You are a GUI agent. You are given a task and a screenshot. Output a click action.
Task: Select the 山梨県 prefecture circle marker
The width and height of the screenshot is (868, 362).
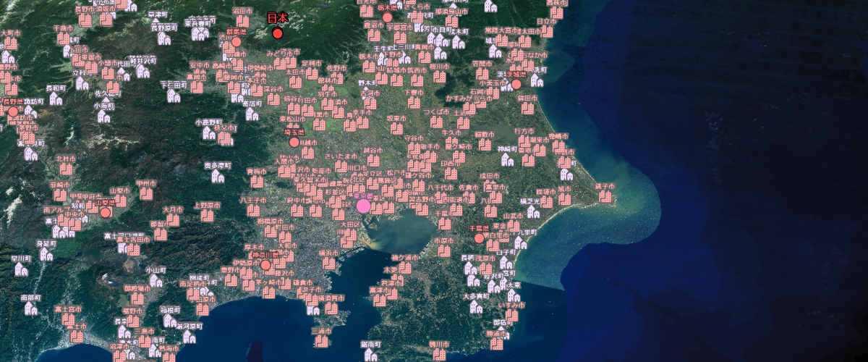106,213
